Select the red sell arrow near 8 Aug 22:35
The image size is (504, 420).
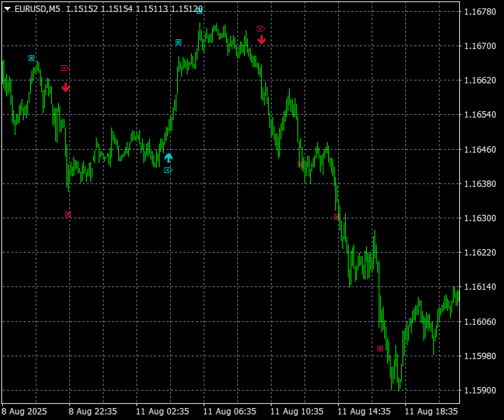point(66,87)
